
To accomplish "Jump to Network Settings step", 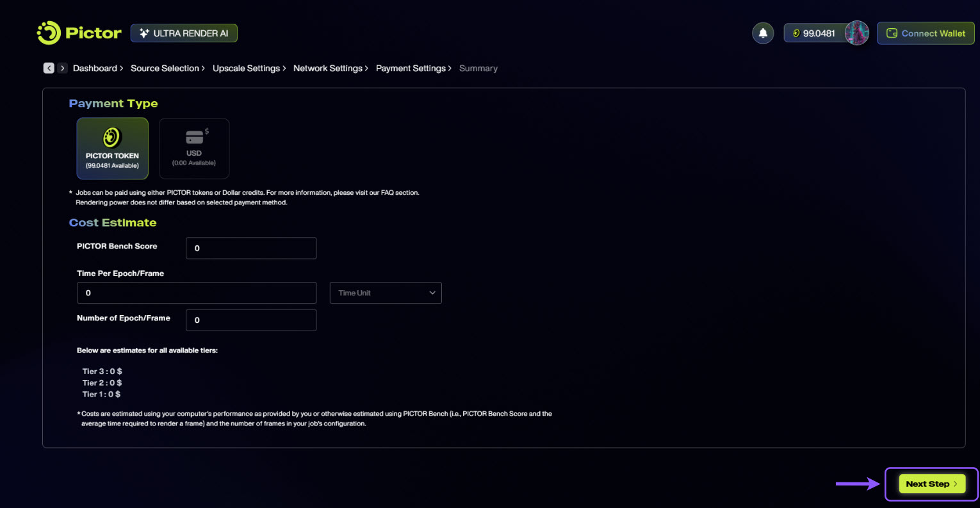I will pyautogui.click(x=327, y=68).
